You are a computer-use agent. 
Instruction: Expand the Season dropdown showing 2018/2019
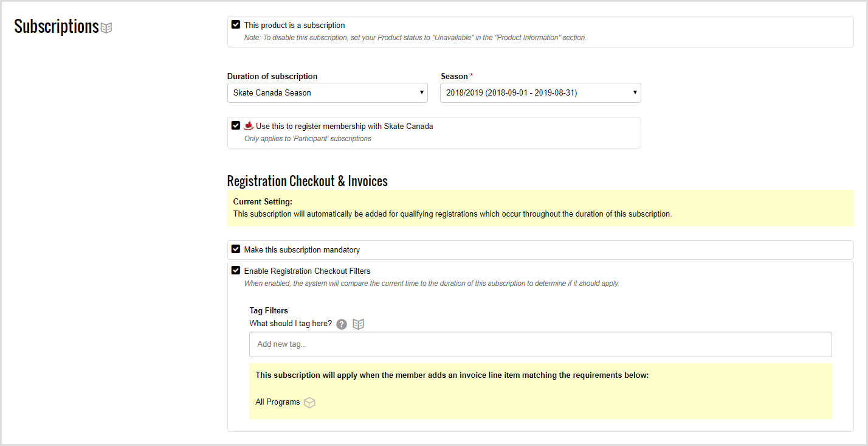tap(540, 92)
